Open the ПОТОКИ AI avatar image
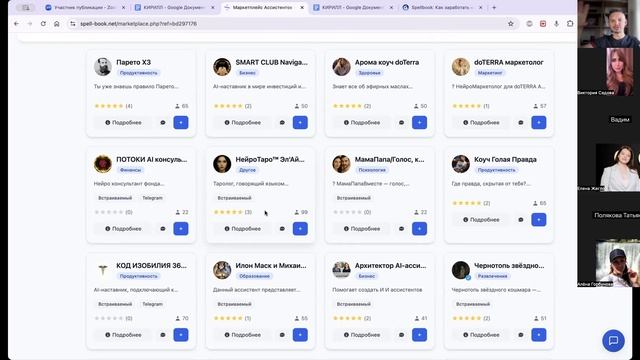Screen dimensions: 640x360 pyautogui.click(x=102, y=164)
